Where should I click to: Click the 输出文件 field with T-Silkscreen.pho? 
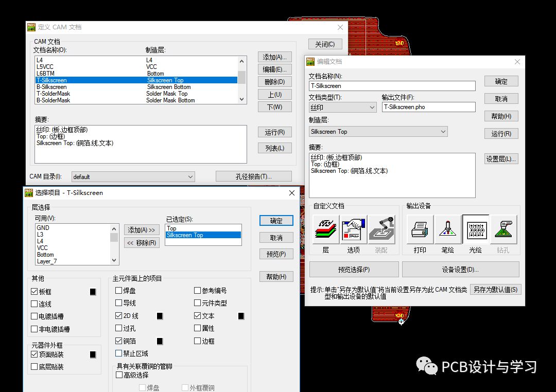pyautogui.click(x=428, y=107)
